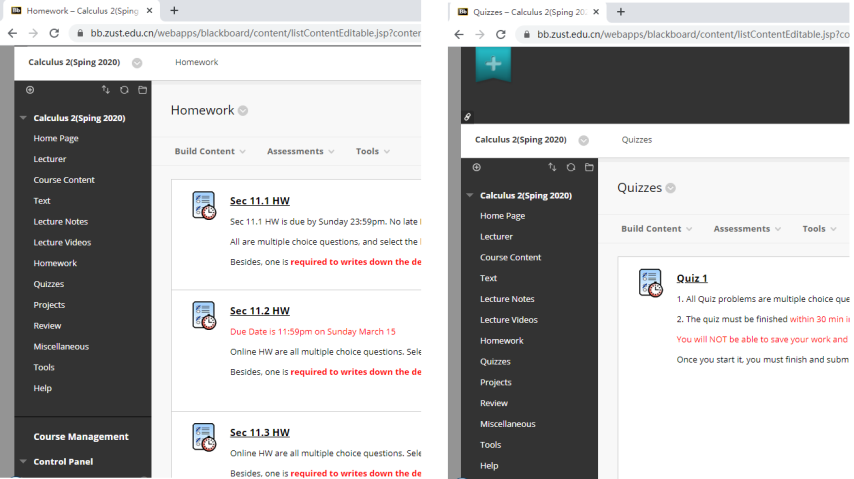Open the Sec 11.2 HW link
This screenshot has width=854, height=479.
(259, 311)
